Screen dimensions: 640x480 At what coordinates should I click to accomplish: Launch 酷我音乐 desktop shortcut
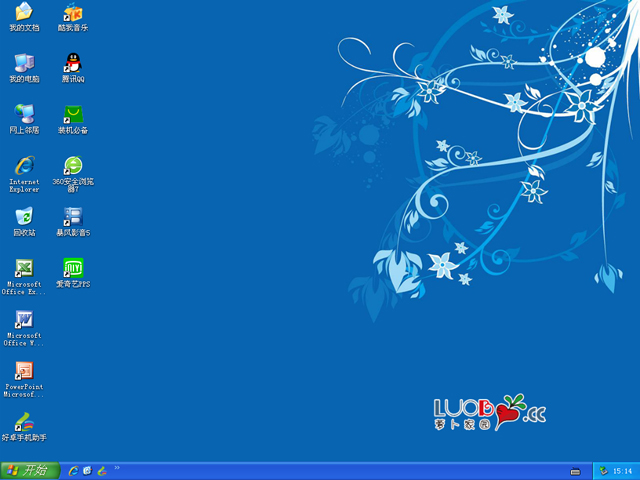pos(73,17)
